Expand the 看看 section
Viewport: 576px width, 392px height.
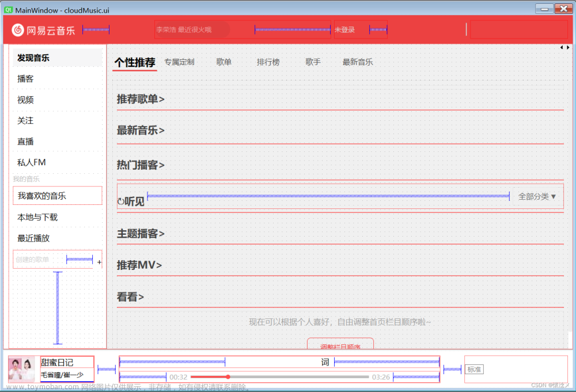point(130,297)
